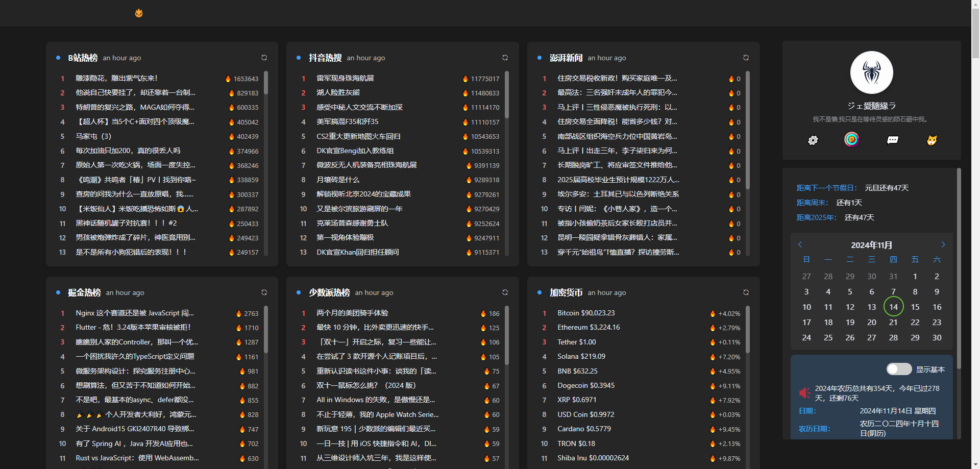Click the colorful target circle icon
Viewport: 980px width, 469px height.
[x=851, y=139]
